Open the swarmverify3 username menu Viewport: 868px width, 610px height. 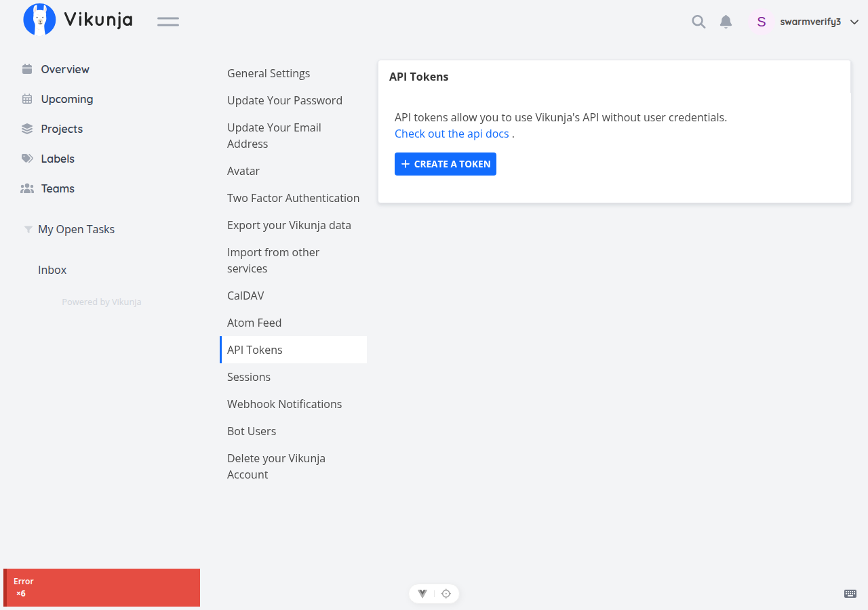tap(810, 22)
